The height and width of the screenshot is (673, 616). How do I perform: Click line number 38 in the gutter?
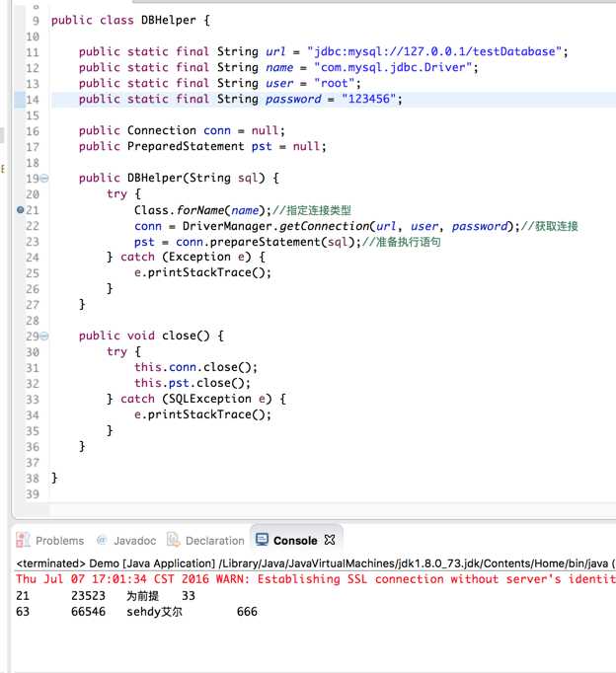(x=33, y=479)
